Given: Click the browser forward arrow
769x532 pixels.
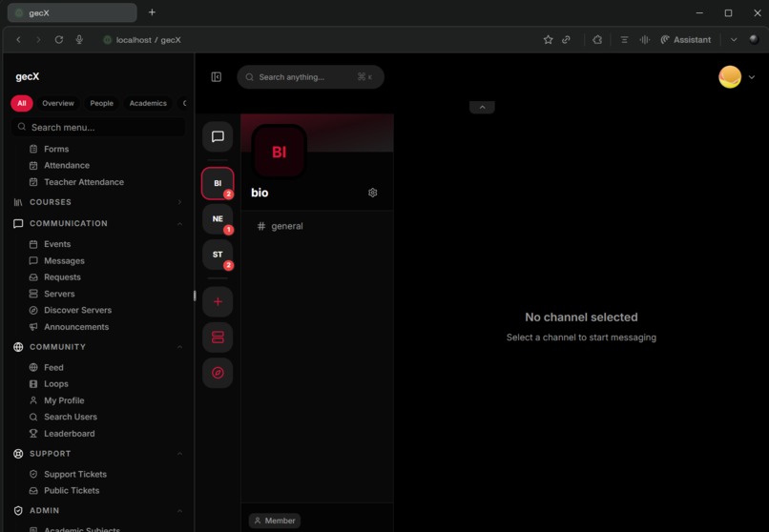Looking at the screenshot, I should click(38, 40).
